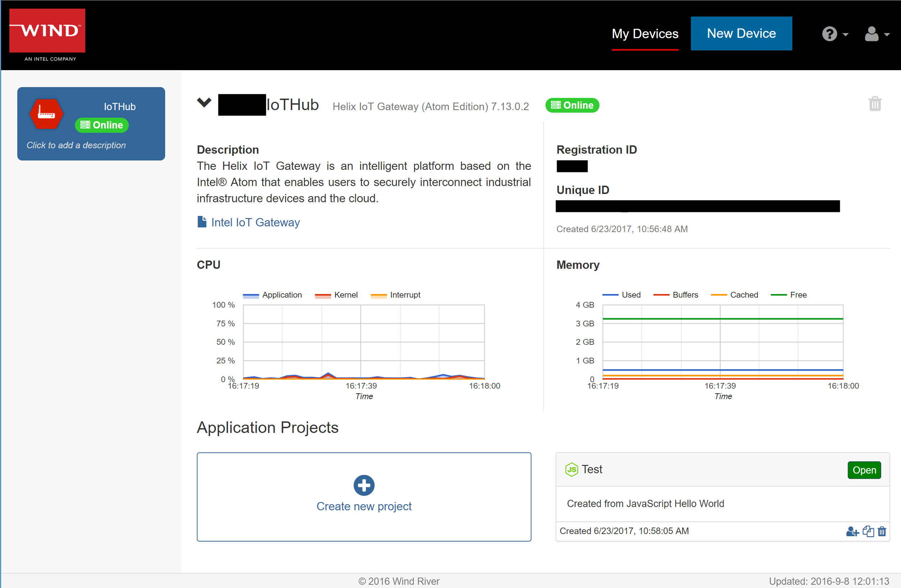This screenshot has height=588, width=901.
Task: Toggle the Application series in CPU legend
Action: coord(272,295)
